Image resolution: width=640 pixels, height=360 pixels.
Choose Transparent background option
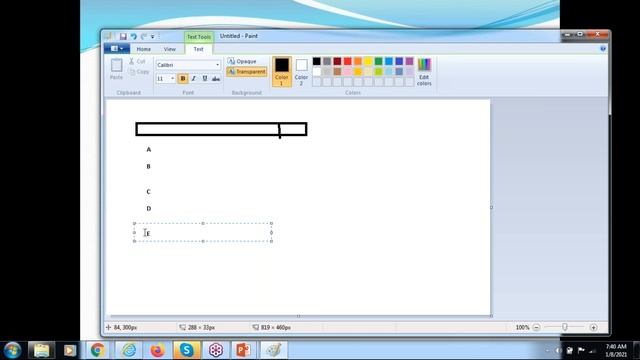[x=247, y=72]
